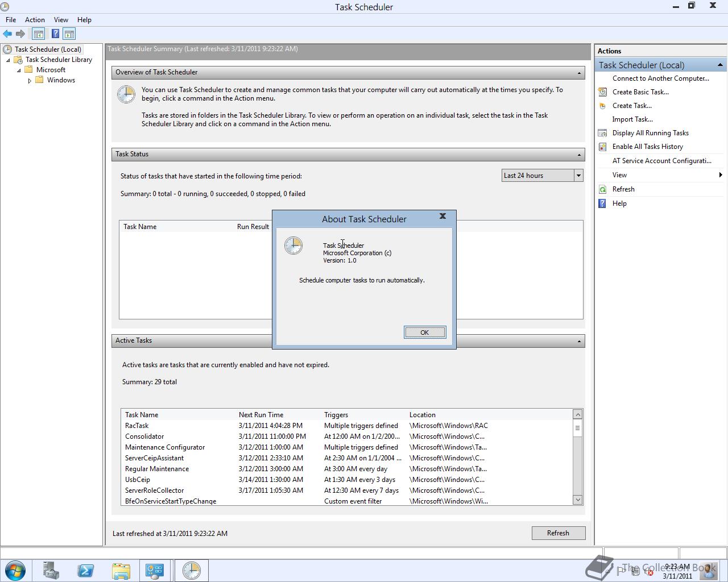This screenshot has width=728, height=582.
Task: Select the Maintenance Configurator task row
Action: pos(347,447)
